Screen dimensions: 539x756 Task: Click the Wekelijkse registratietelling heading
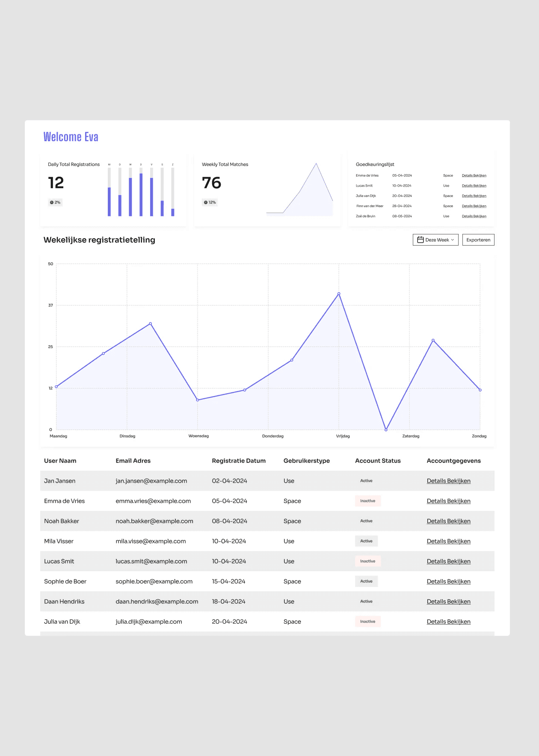[99, 240]
